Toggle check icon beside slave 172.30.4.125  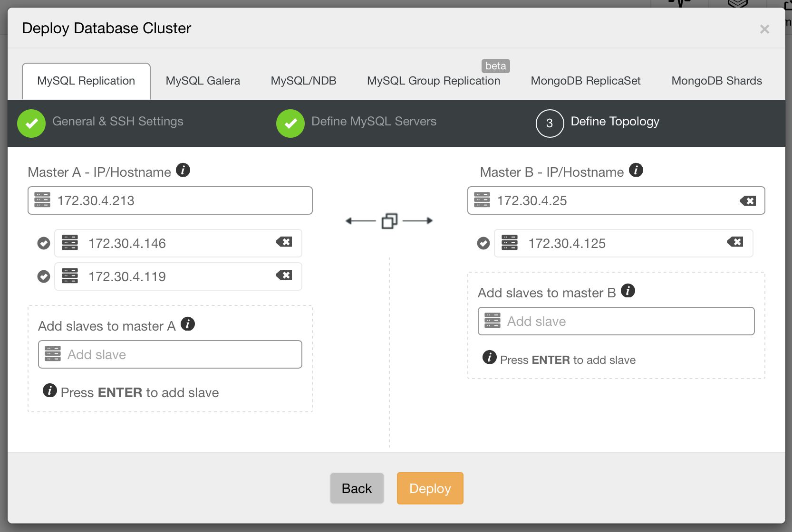483,244
